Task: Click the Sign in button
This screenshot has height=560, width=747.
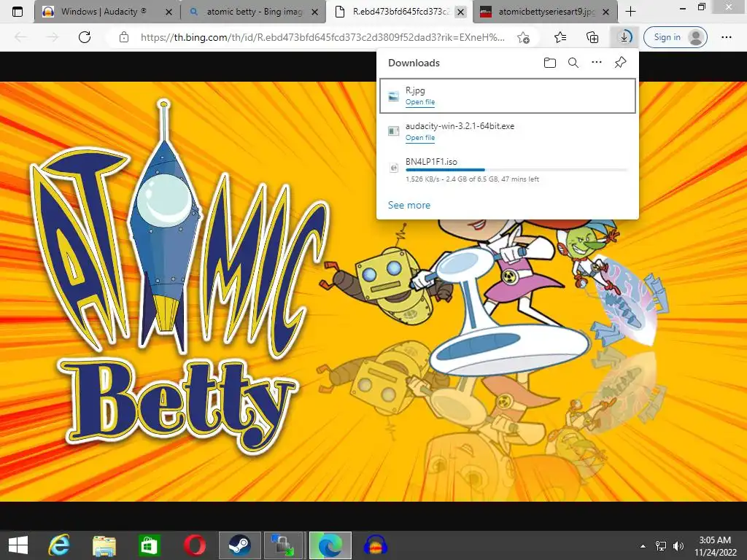Action: 675,37
